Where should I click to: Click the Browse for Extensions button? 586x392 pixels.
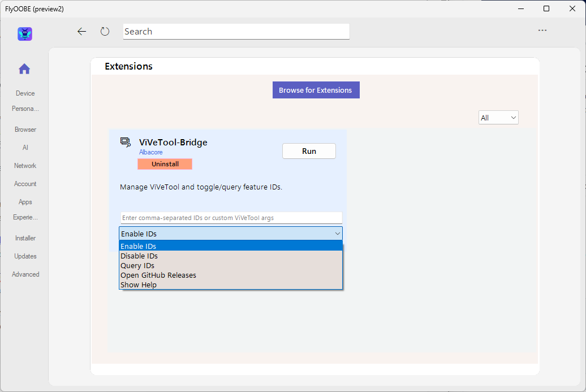[x=316, y=89]
